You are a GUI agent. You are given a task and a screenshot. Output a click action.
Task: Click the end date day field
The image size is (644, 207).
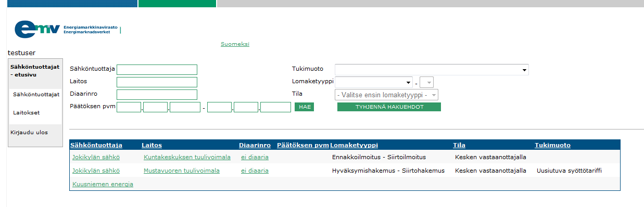pyautogui.click(x=219, y=107)
